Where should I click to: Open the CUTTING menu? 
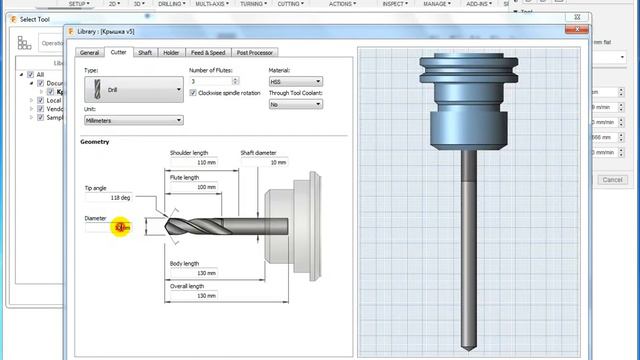coord(290,4)
